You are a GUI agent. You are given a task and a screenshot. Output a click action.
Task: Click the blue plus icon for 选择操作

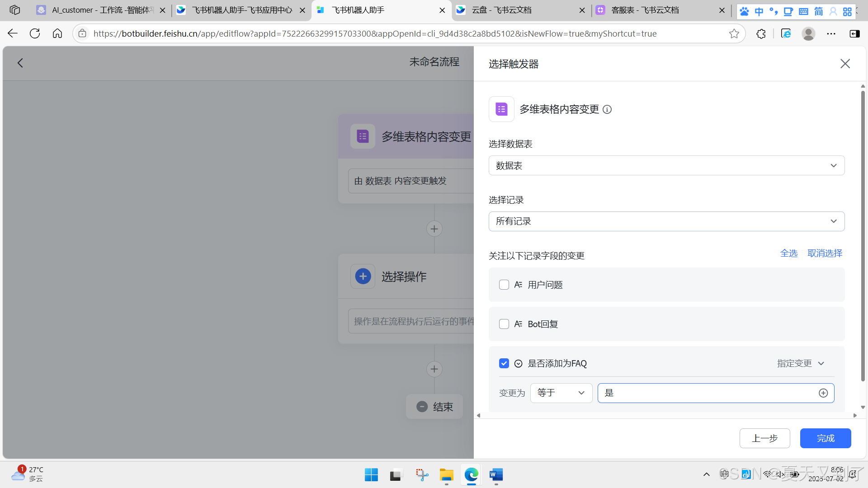click(x=363, y=277)
